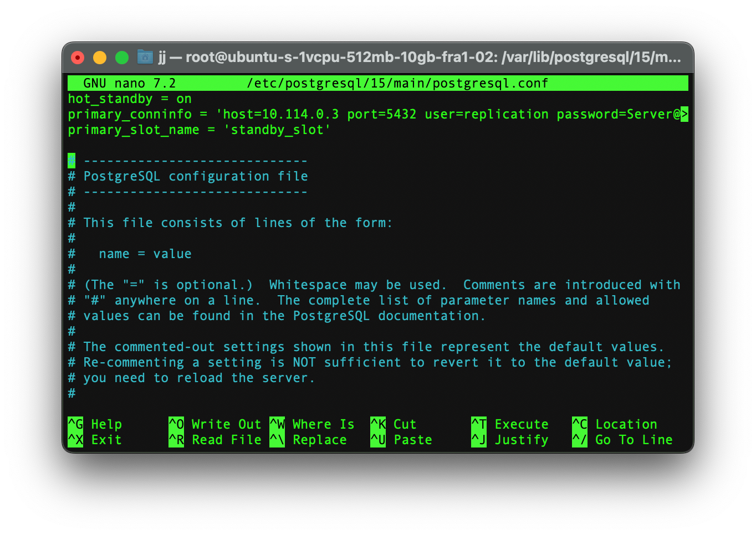Click the overflow indicator on the conninfo line
The width and height of the screenshot is (756, 535).
pyautogui.click(x=685, y=114)
